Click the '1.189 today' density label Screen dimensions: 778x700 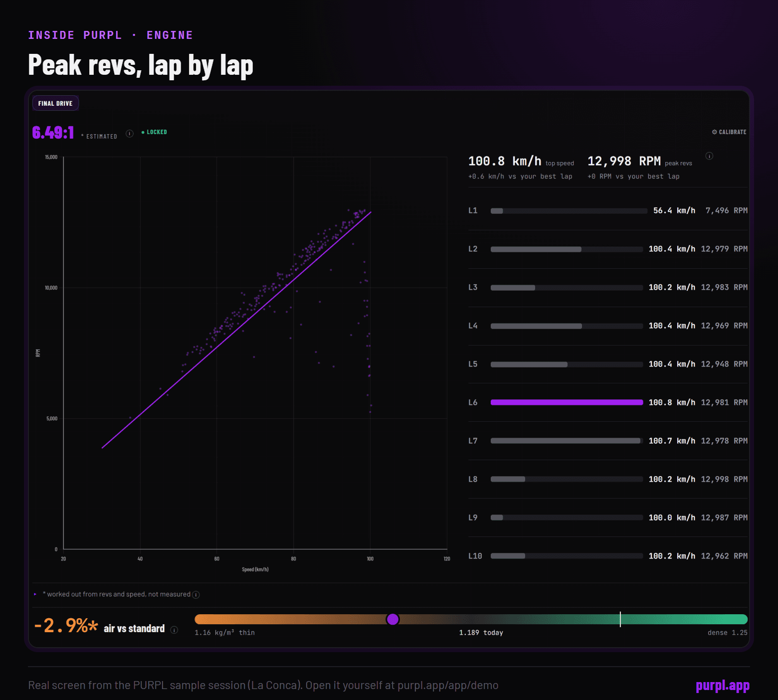point(481,633)
